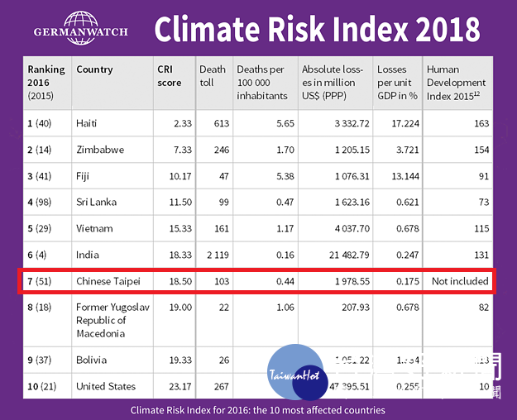Click the country name 'Bolivia'

click(x=91, y=360)
